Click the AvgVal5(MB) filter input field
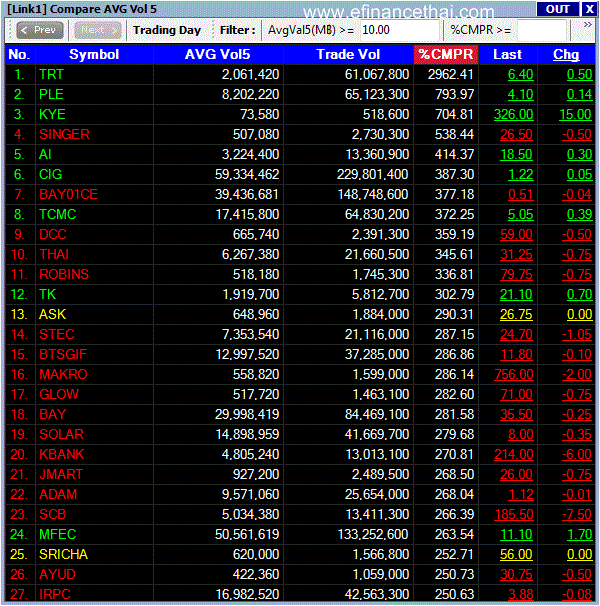The image size is (600, 606). (400, 30)
